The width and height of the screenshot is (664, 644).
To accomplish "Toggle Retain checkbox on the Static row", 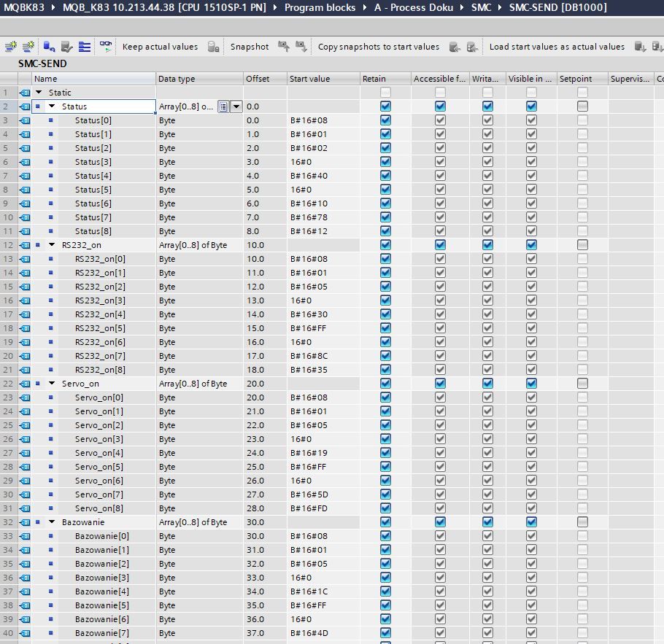I will 385,93.
